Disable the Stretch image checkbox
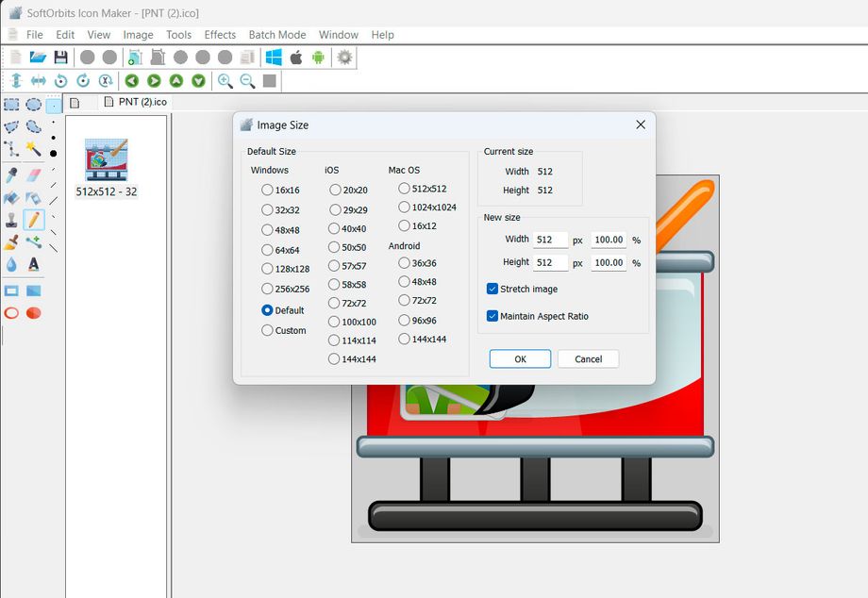 coord(492,290)
